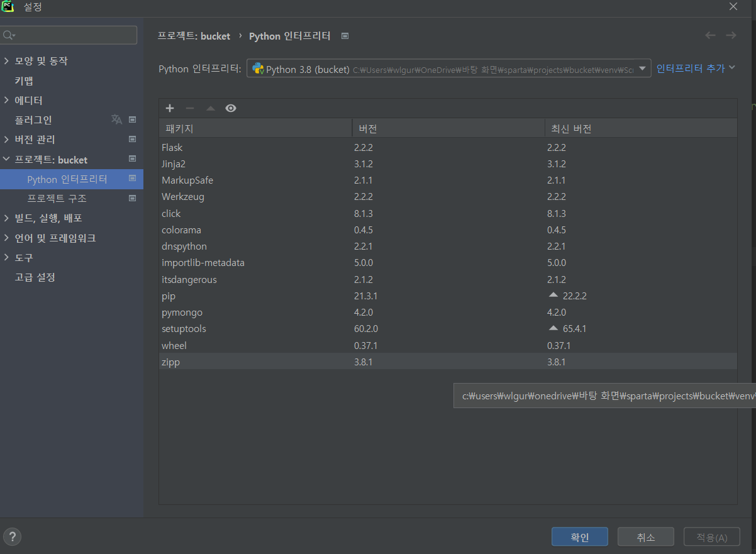Select the itsdangerous package row

click(x=448, y=279)
